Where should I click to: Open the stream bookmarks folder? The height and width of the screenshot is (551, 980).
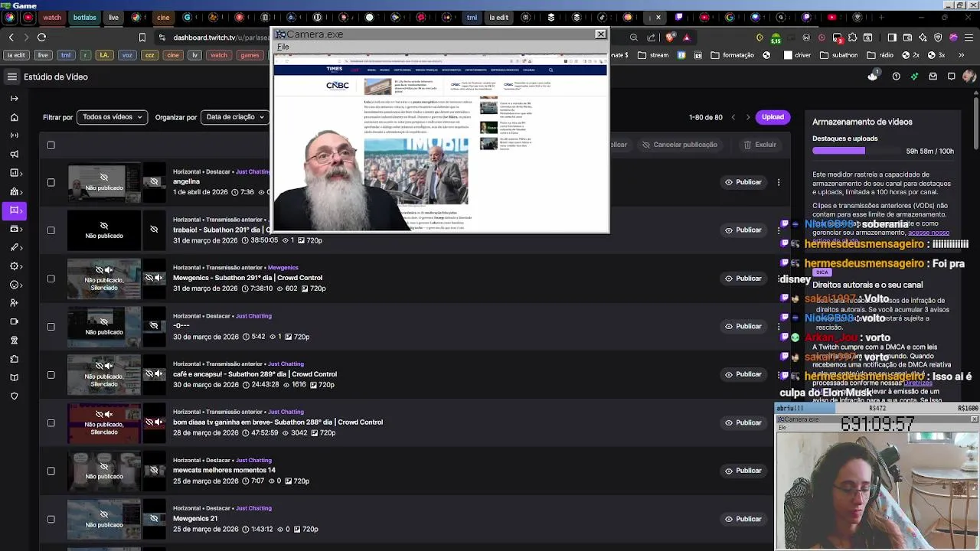[652, 55]
